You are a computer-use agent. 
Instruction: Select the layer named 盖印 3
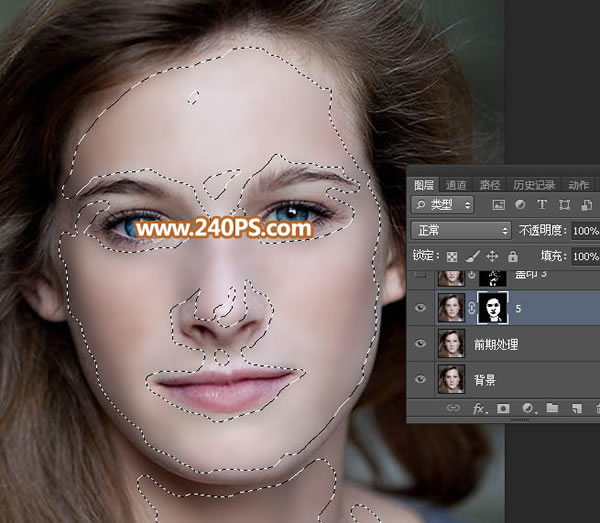click(x=530, y=274)
